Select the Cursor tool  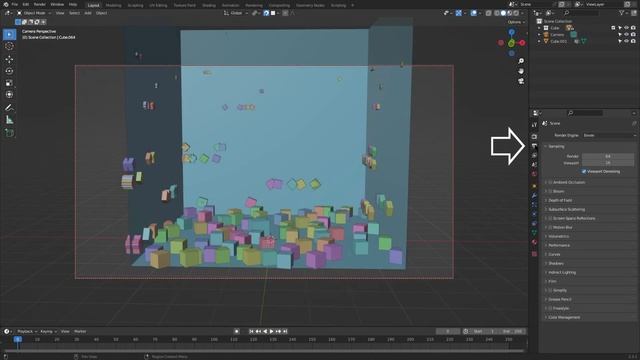9,47
